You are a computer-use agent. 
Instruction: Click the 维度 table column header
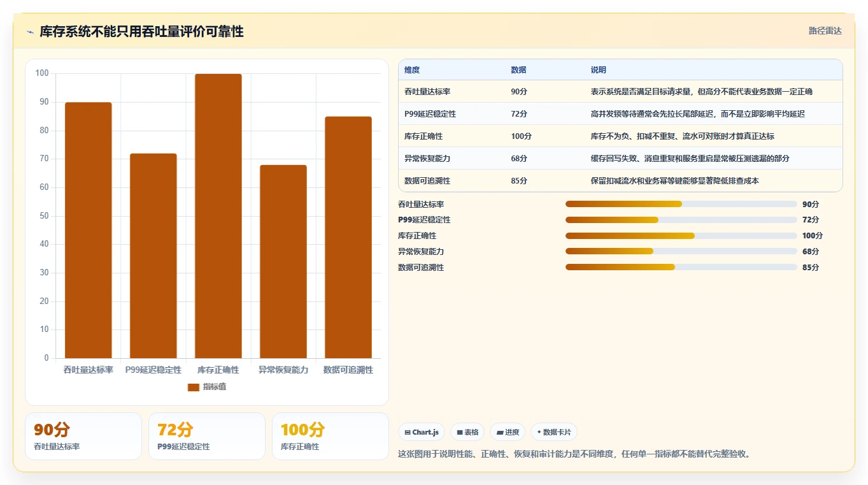click(x=412, y=70)
